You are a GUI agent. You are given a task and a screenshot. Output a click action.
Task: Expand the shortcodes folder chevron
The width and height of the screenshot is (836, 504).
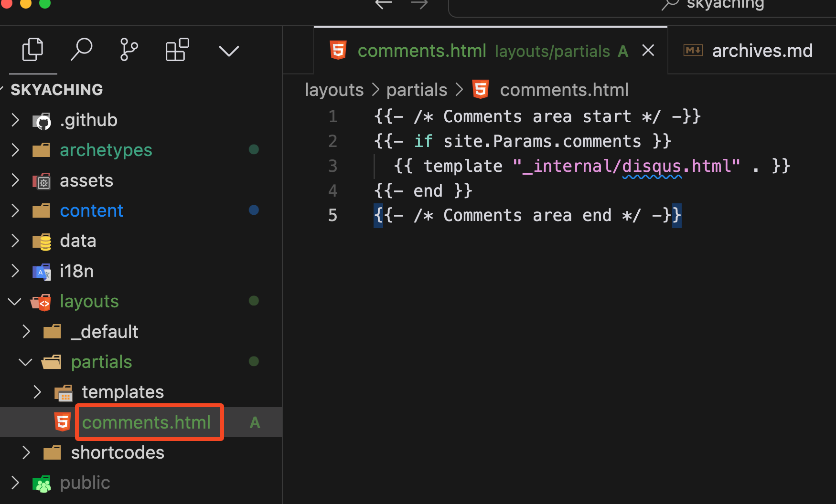26,452
